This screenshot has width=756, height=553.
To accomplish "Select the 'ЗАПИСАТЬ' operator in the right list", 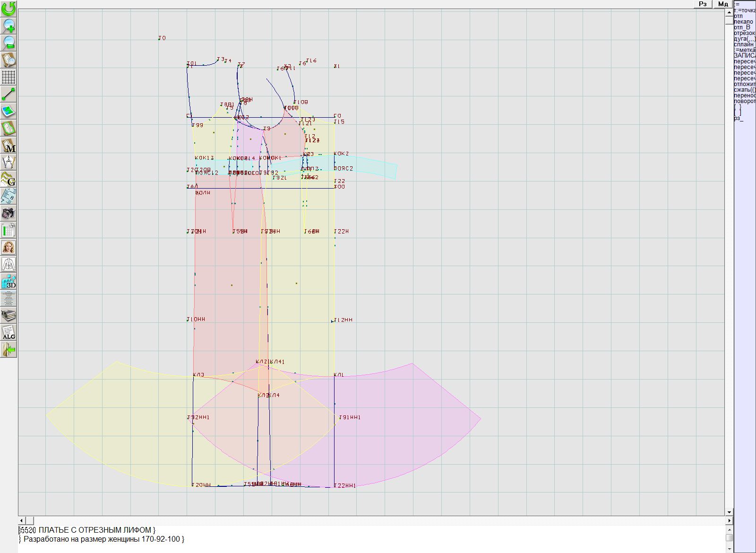I will tap(744, 56).
